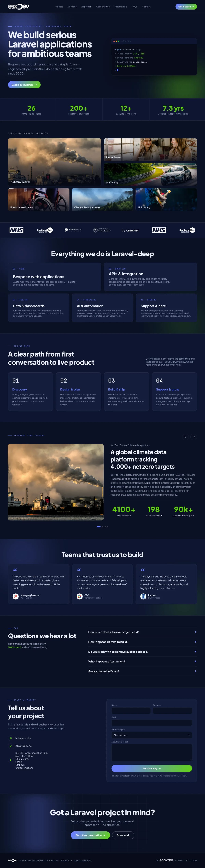Click the email envelope icon
This screenshot has height=868, width=205.
(x=10, y=738)
